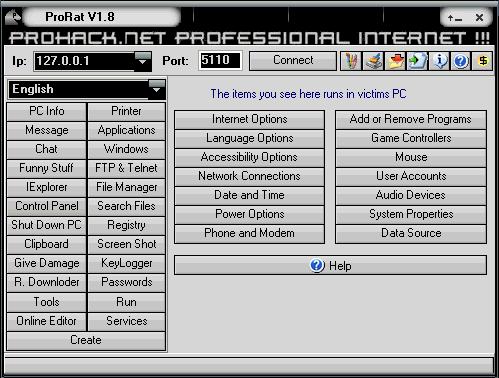Image resolution: width=499 pixels, height=378 pixels.
Task: Click the Create button
Action: coord(86,340)
